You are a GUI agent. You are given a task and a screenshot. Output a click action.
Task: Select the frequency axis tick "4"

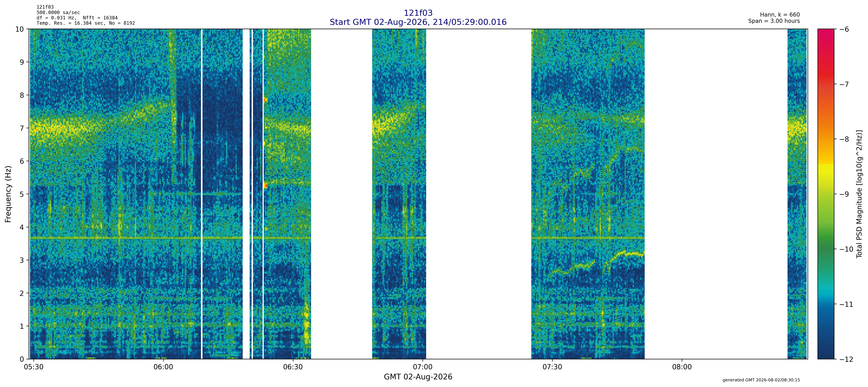point(22,227)
